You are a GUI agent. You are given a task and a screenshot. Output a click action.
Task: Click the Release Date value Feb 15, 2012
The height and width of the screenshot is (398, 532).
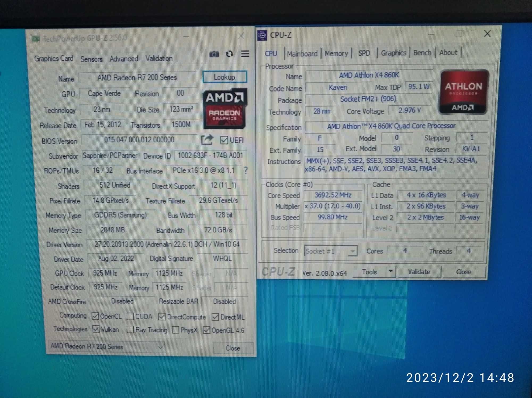pos(103,125)
